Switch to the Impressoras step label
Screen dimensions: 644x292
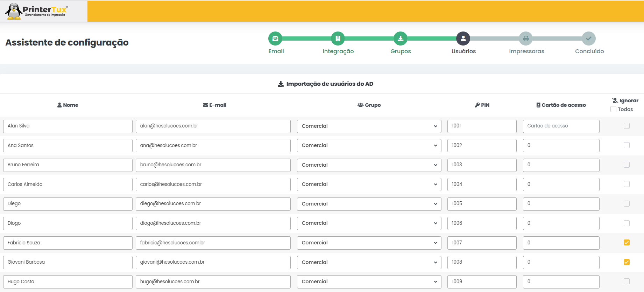(526, 51)
